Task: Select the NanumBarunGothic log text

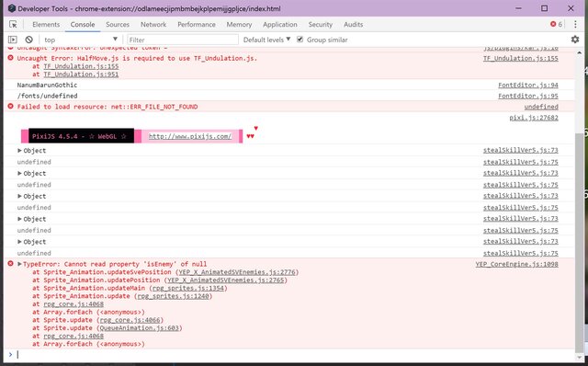Action: [47, 85]
